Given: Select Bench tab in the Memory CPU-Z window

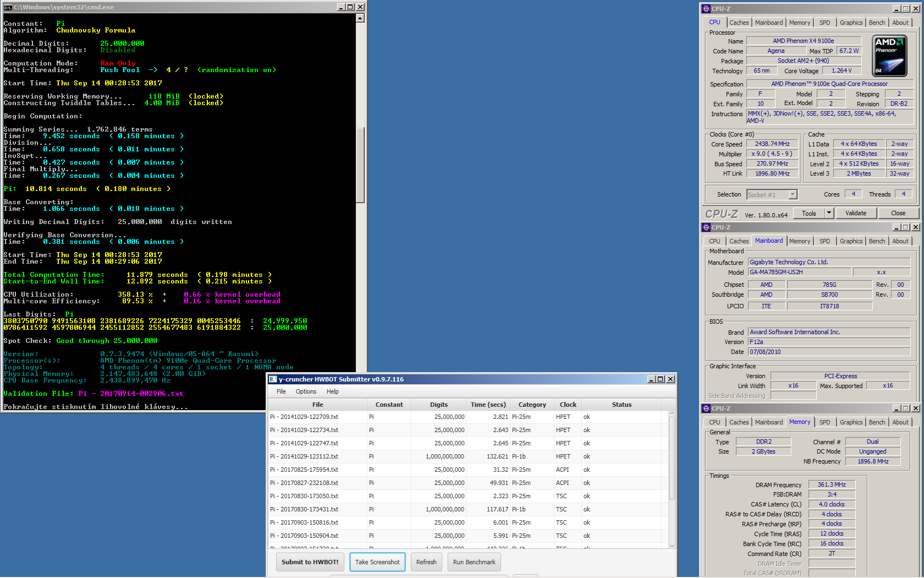Looking at the screenshot, I should pyautogui.click(x=877, y=422).
